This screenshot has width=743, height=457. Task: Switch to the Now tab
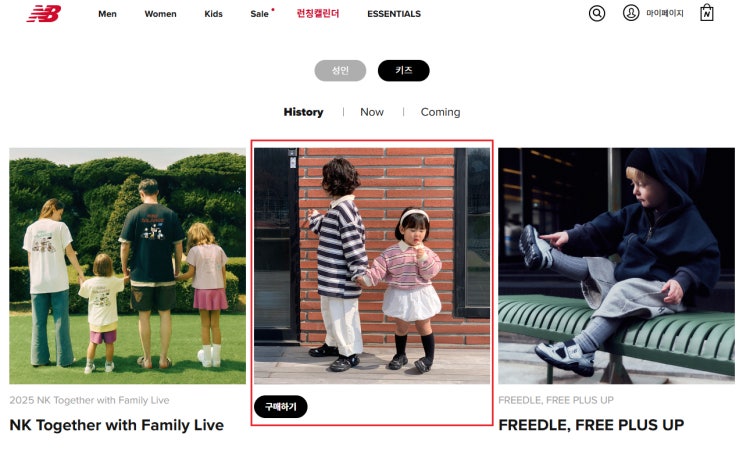(x=372, y=112)
